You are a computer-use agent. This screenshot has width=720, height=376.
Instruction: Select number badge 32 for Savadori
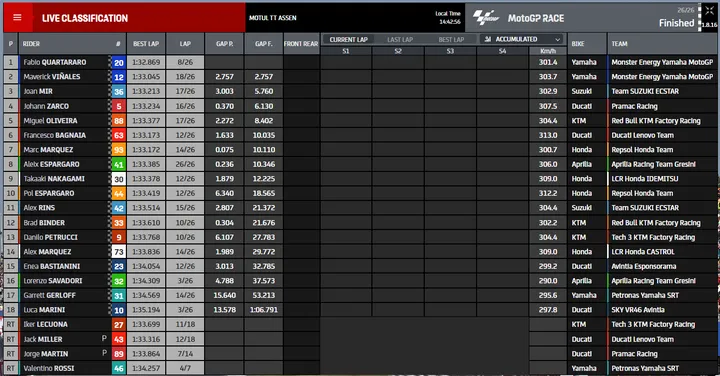click(x=119, y=281)
